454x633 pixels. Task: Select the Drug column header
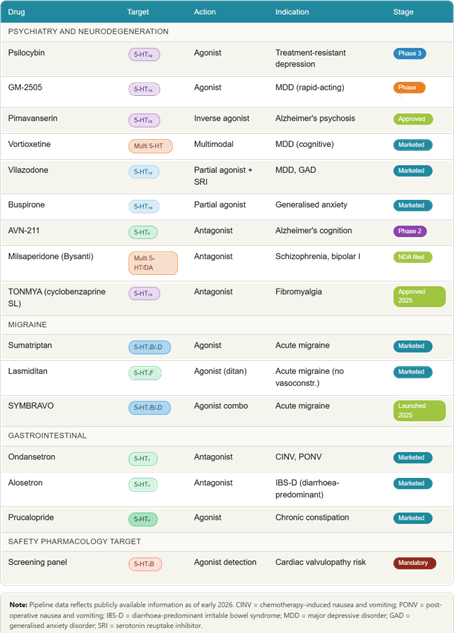pyautogui.click(x=17, y=12)
